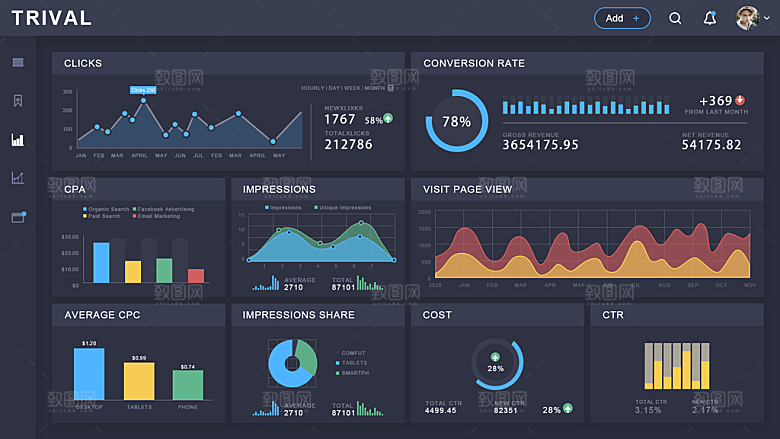This screenshot has width=780, height=439.
Task: Open the notifications bell icon
Action: click(x=710, y=18)
